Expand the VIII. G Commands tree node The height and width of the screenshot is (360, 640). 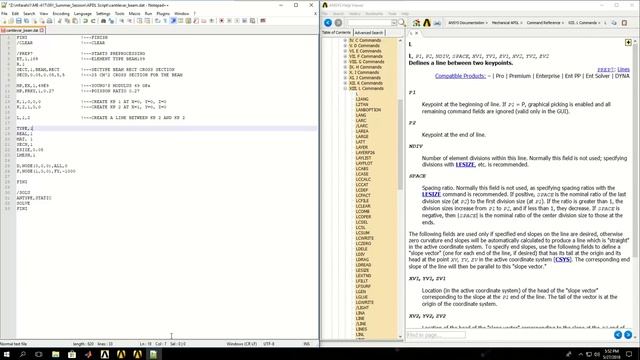(x=345, y=62)
